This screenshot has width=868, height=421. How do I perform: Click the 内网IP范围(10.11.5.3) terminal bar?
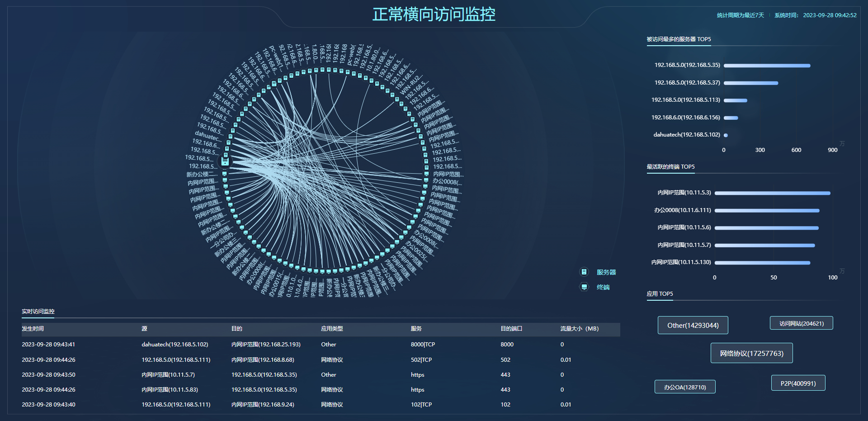click(772, 193)
